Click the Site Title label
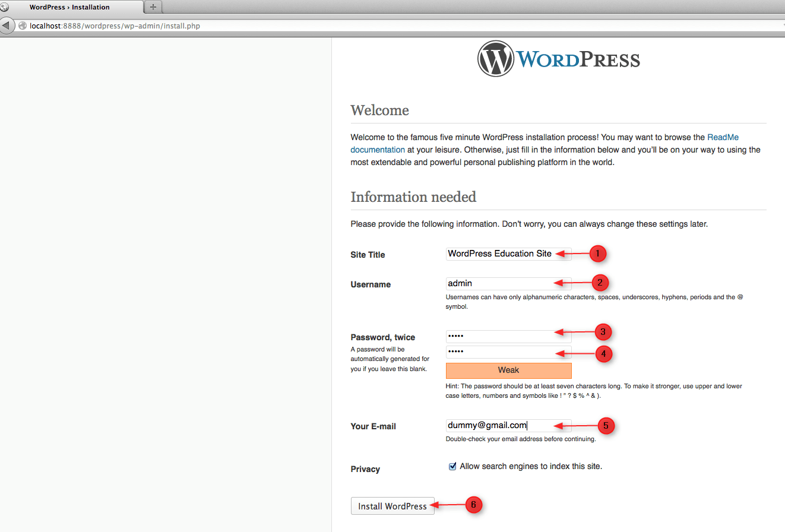This screenshot has height=532, width=785. point(368,255)
